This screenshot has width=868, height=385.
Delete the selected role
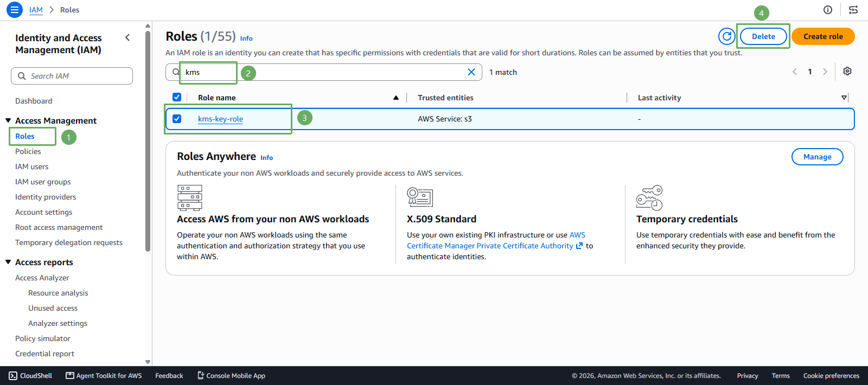tap(763, 36)
